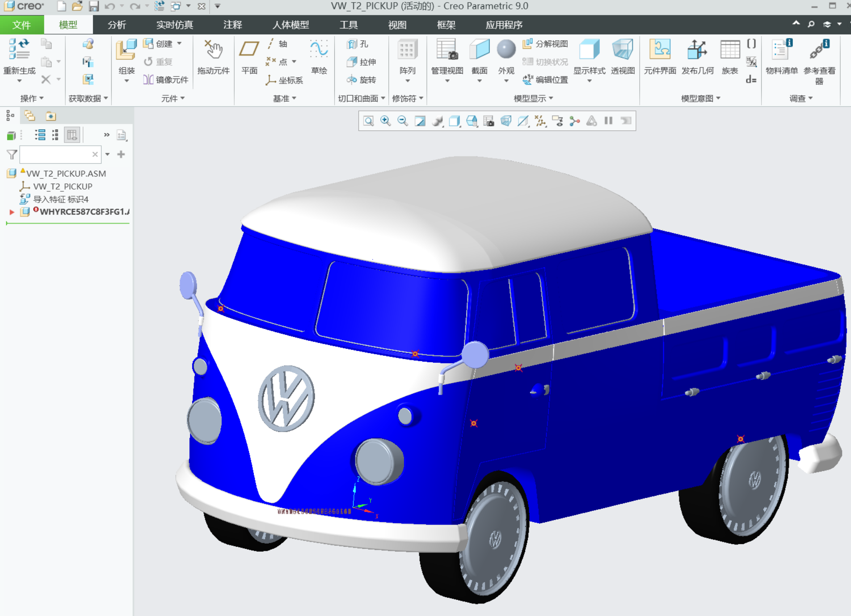The image size is (851, 616).
Task: Toggle annotation display in graphics toolbar
Action: pyautogui.click(x=557, y=121)
